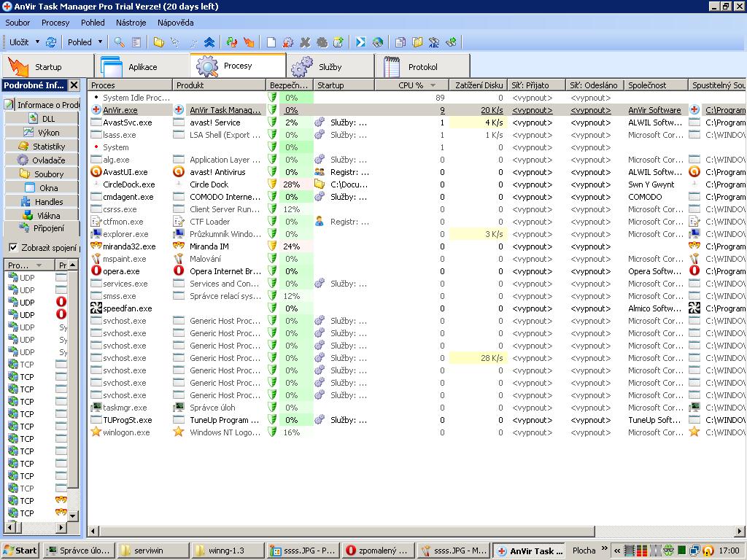Click the AnVir.exe red cross process icon

[96, 110]
